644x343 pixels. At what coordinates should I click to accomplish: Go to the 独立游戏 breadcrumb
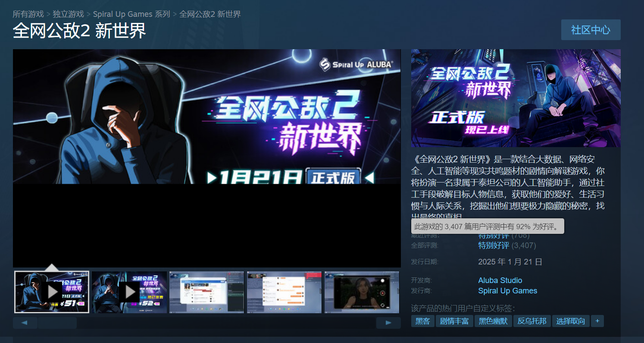(x=68, y=14)
